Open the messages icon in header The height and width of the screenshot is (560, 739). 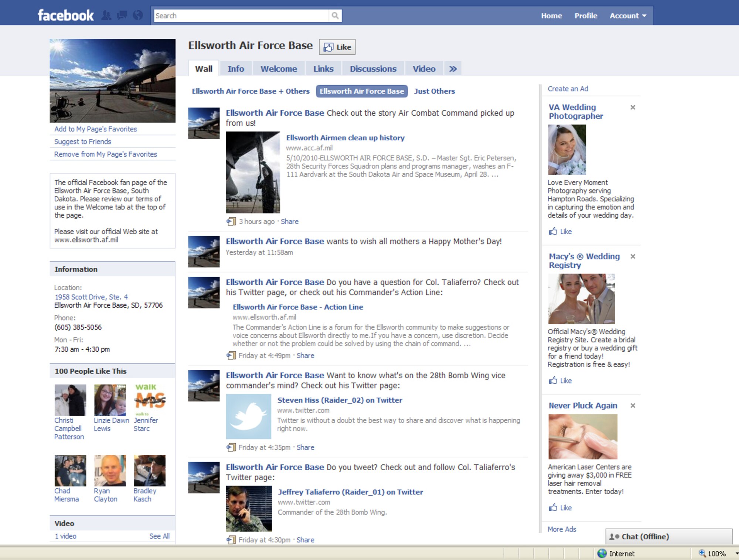[122, 16]
